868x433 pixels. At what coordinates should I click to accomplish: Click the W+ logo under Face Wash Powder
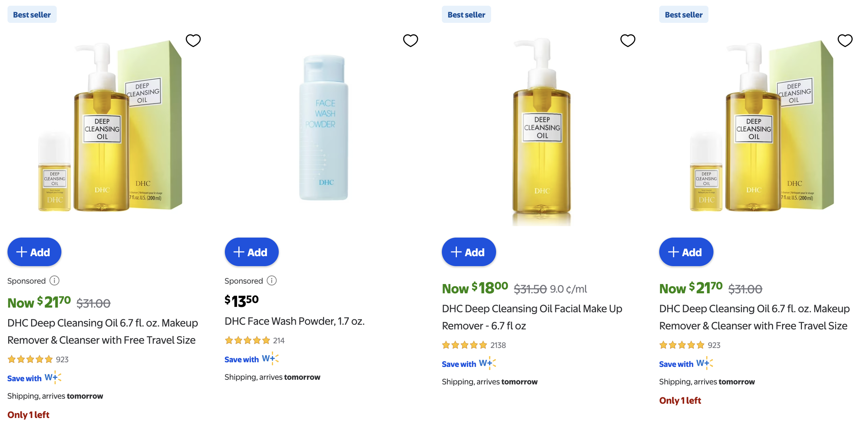(x=270, y=358)
